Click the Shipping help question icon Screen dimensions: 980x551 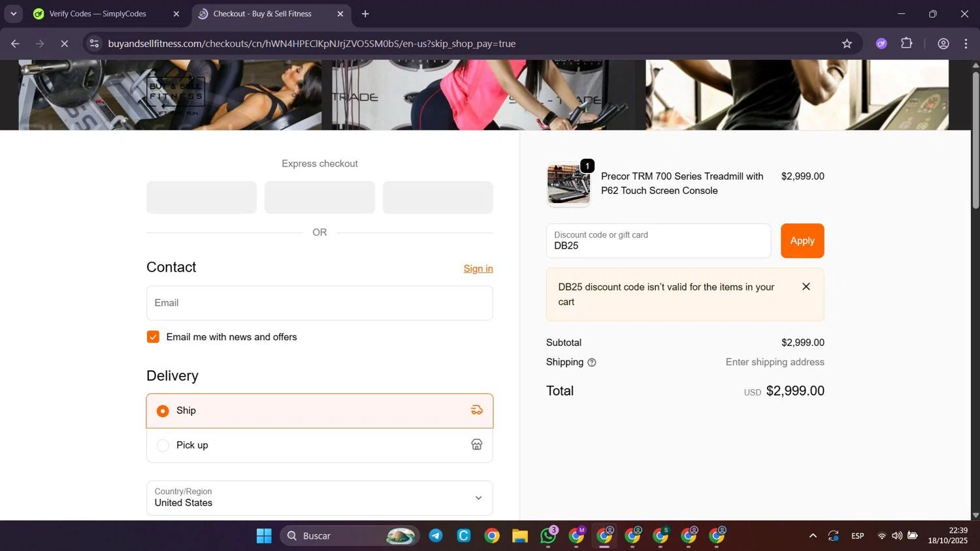click(x=592, y=362)
